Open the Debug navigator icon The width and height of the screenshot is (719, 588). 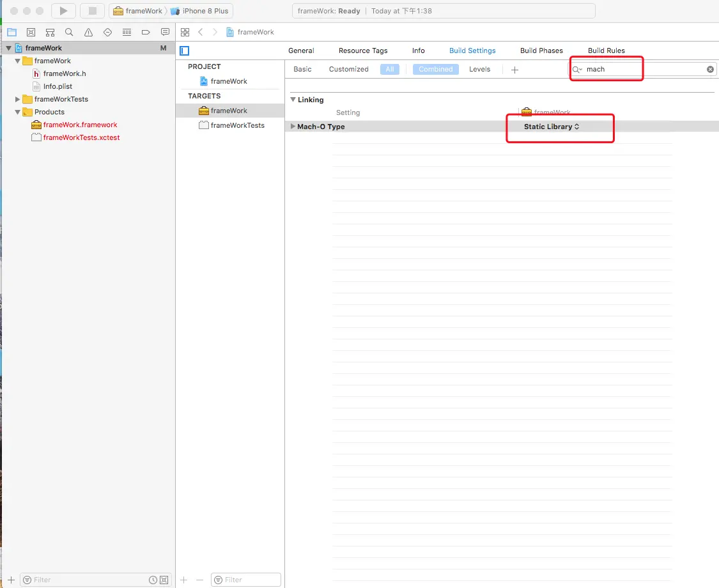pos(127,32)
